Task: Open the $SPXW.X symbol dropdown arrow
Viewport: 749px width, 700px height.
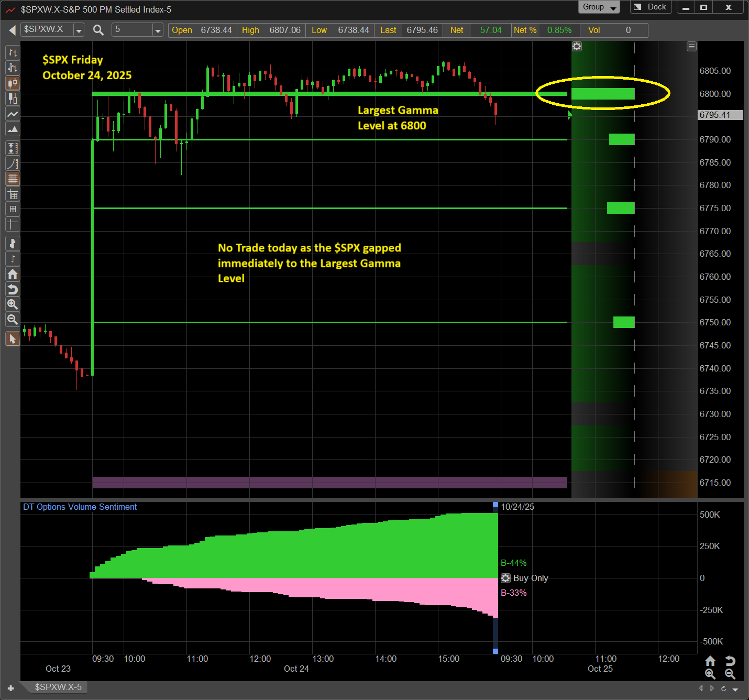Action: point(79,30)
